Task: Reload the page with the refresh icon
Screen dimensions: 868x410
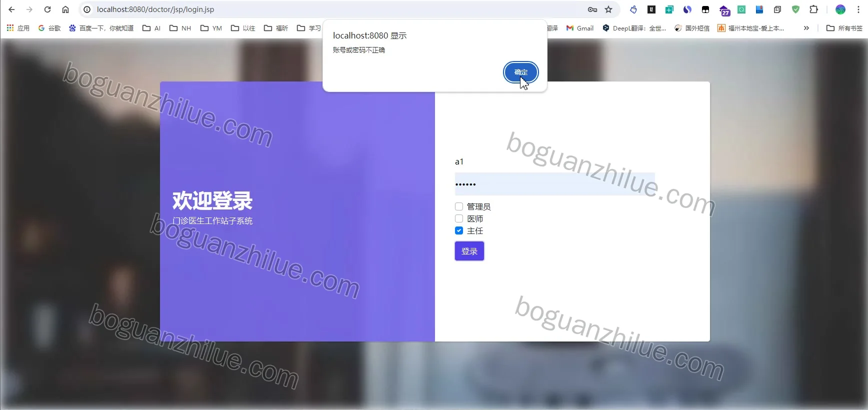Action: (47, 9)
